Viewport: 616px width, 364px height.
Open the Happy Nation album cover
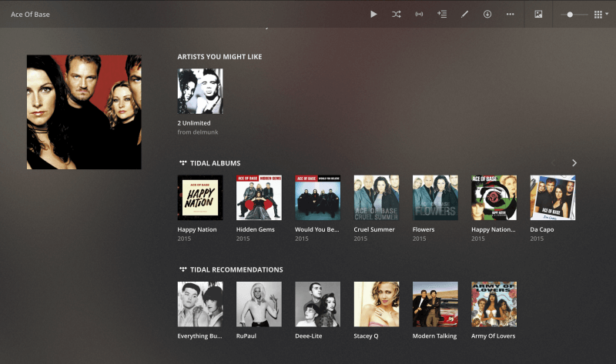point(200,198)
